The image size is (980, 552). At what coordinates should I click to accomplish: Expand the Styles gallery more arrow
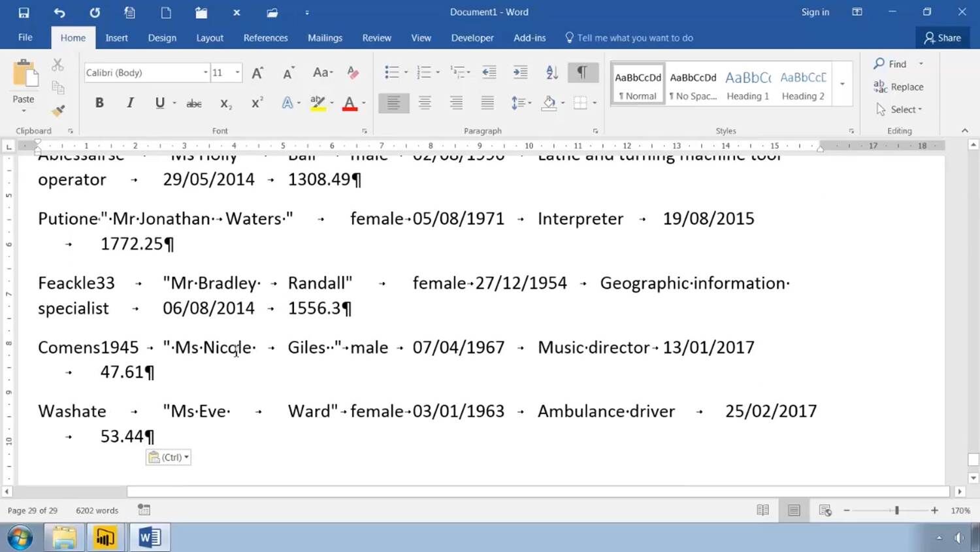[x=842, y=84]
